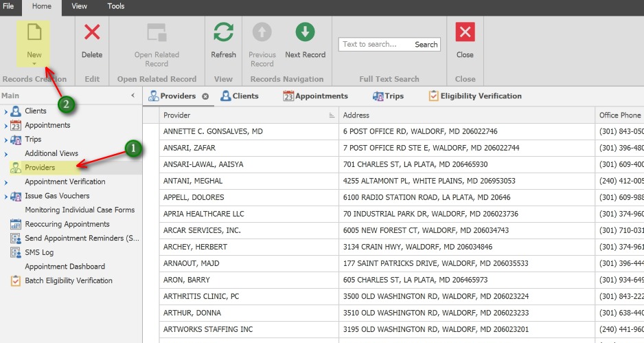Viewport: 644px width, 343px height.
Task: Click the Search button
Action: [426, 45]
